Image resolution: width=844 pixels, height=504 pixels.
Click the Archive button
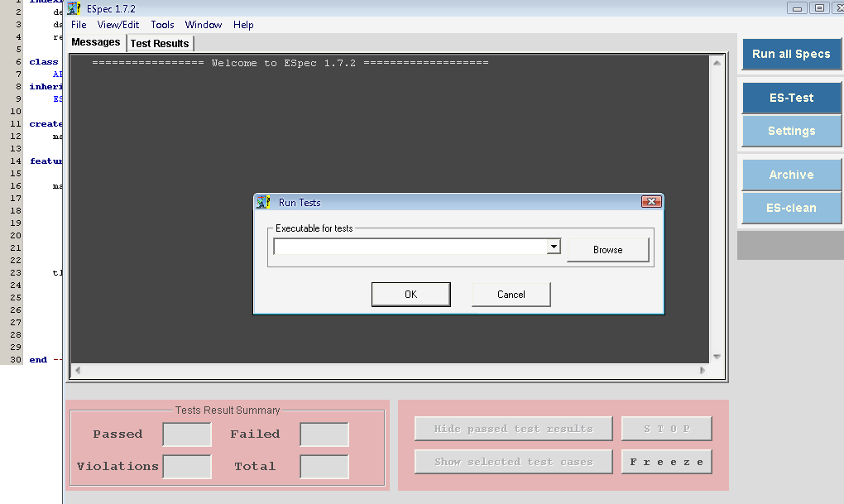click(x=791, y=175)
